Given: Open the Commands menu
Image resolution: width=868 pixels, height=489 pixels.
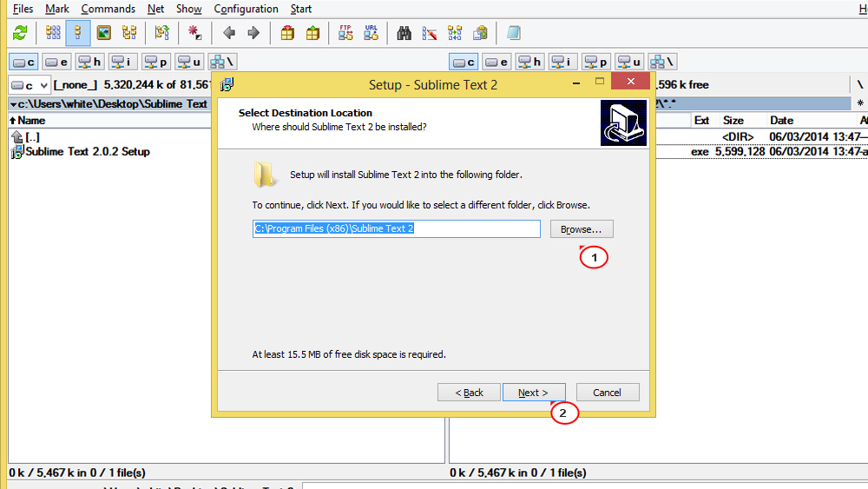Looking at the screenshot, I should (x=108, y=9).
